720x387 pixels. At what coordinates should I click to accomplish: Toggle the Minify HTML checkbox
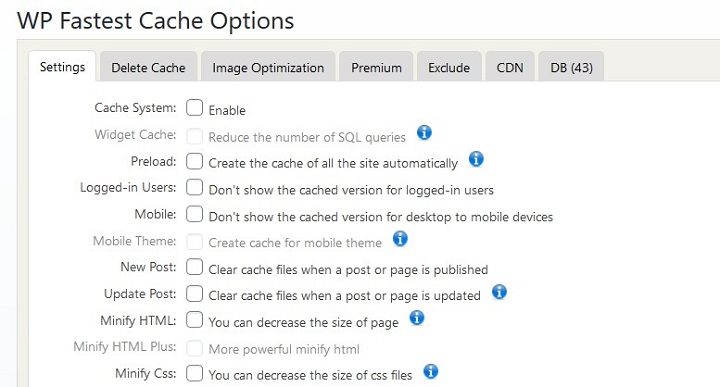click(194, 320)
